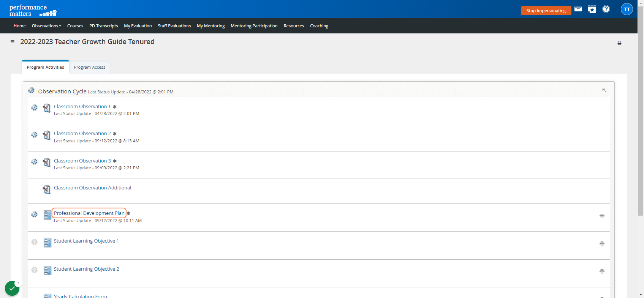Open the mail envelope icon

tap(578, 9)
